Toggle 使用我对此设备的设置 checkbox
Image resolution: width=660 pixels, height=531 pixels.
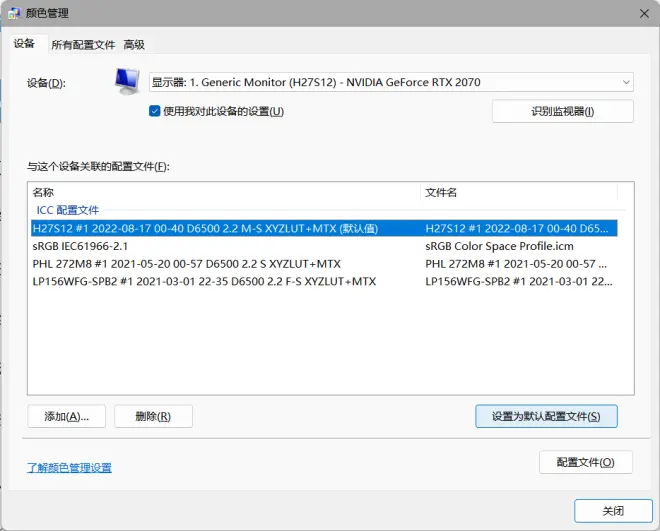point(154,111)
